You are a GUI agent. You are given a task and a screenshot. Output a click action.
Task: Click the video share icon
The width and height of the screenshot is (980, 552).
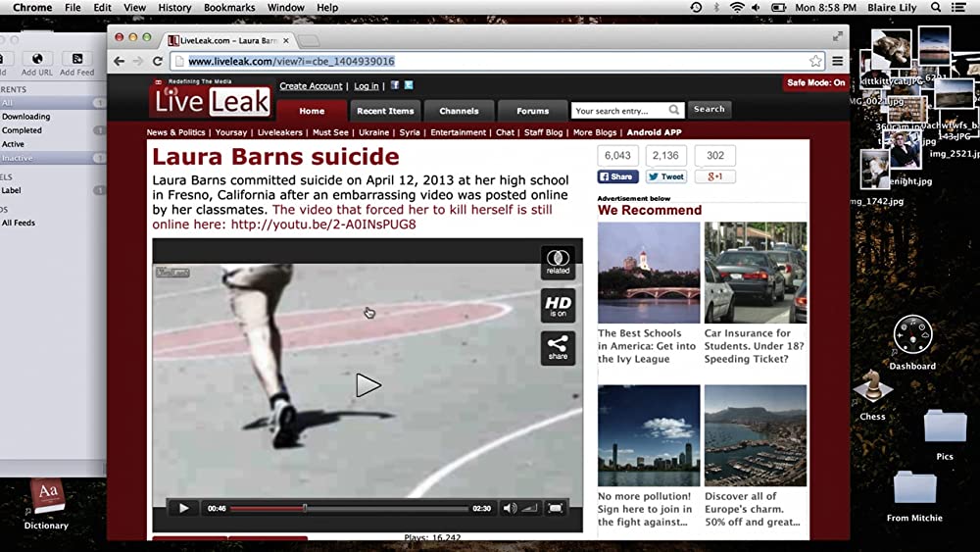(558, 347)
